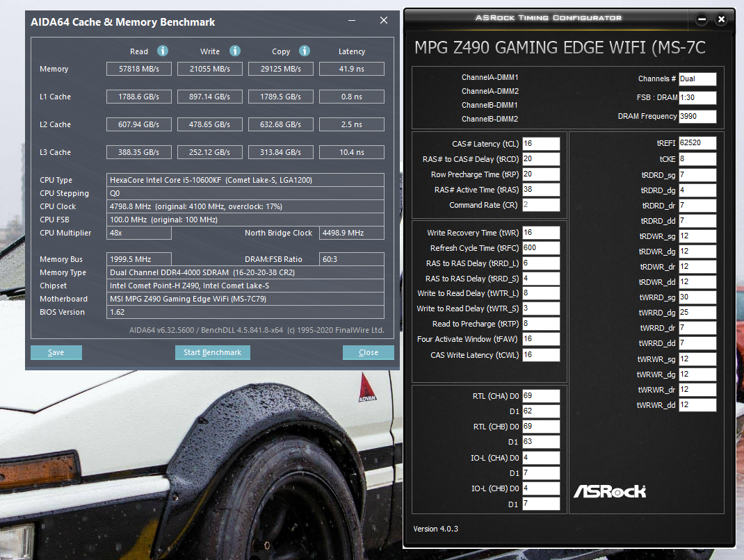Select the Write Recovery Time (tWR) field
The image size is (744, 560).
541,232
